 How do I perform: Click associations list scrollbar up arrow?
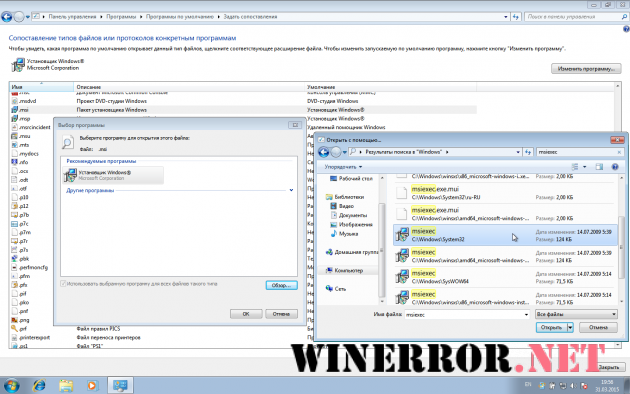[618, 87]
